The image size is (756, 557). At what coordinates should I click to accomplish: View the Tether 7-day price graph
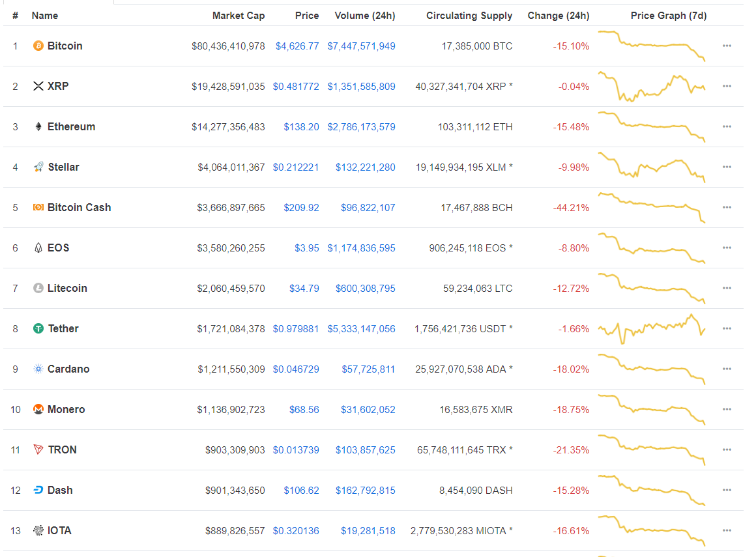coord(652,329)
